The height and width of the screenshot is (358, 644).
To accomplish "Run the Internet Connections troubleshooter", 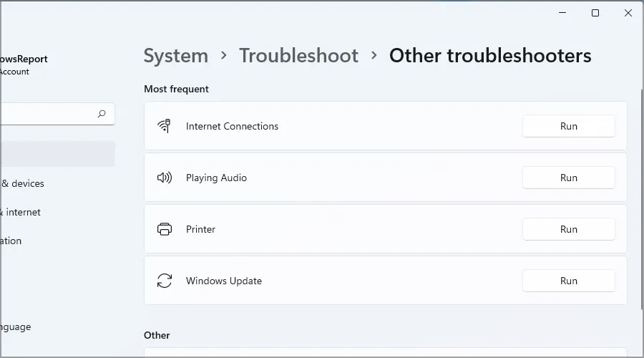I will click(x=568, y=126).
